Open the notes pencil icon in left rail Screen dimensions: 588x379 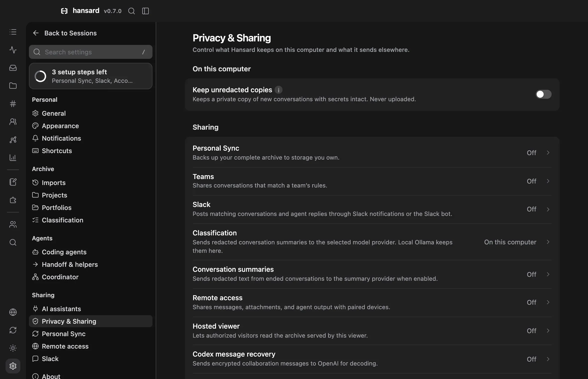click(x=13, y=182)
